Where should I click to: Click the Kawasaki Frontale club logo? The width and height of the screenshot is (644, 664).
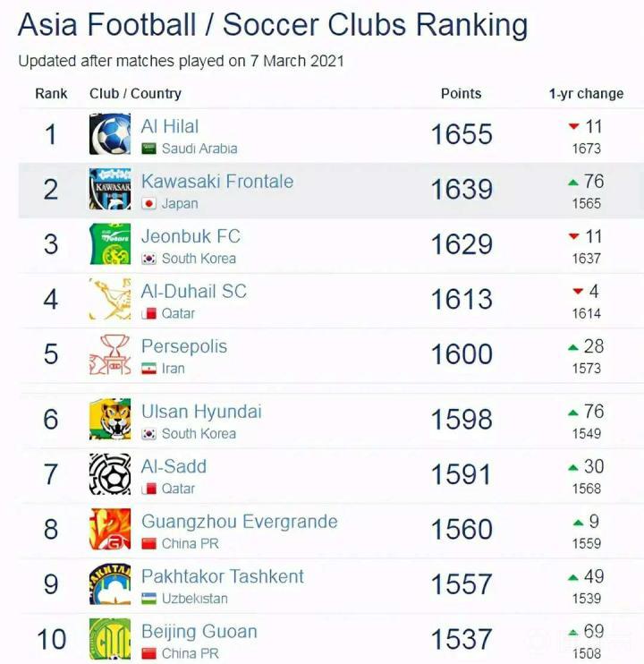pyautogui.click(x=110, y=189)
